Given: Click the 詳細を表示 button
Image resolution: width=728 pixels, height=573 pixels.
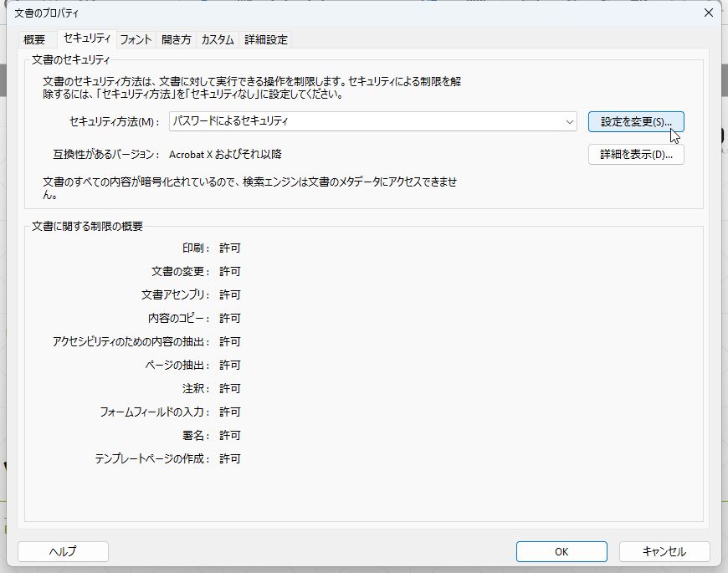Looking at the screenshot, I should (x=636, y=154).
